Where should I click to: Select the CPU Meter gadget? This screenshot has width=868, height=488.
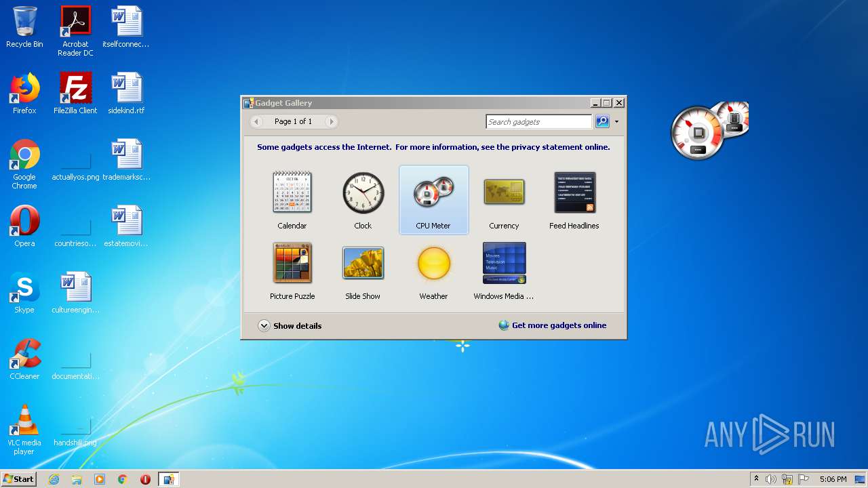pos(433,200)
